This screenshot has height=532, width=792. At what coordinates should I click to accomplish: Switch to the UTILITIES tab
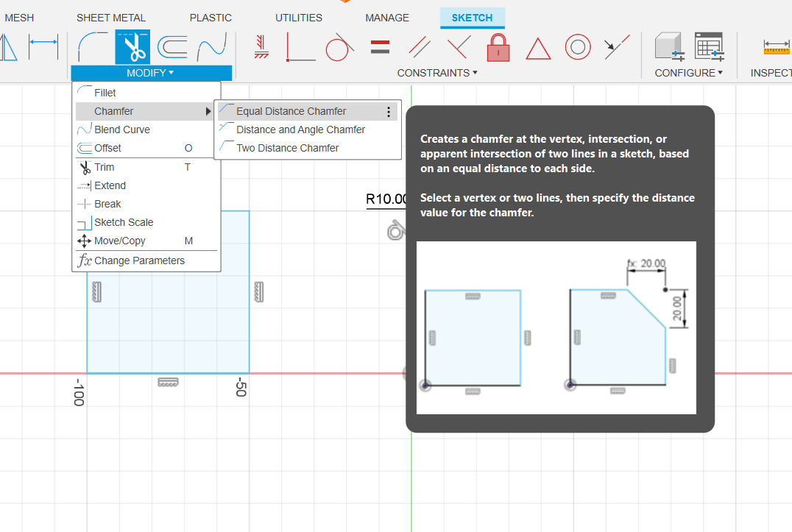point(299,18)
